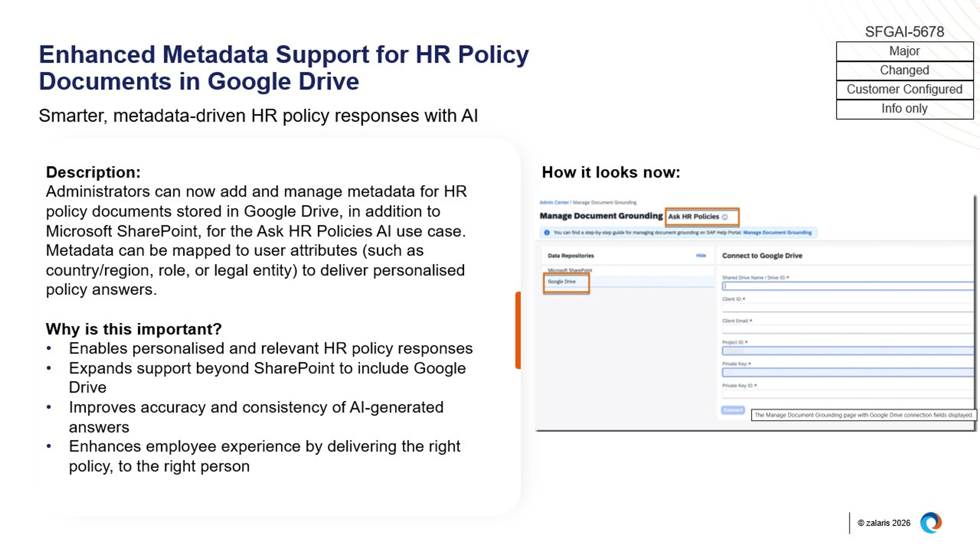Click the Ask HR Policies info icon
980x551 pixels.
click(724, 217)
